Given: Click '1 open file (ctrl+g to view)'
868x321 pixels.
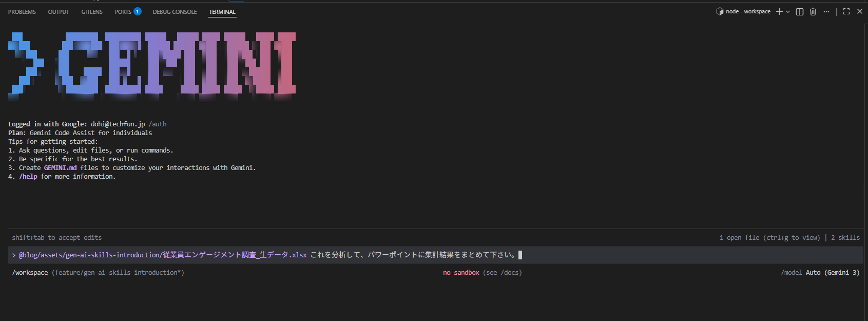Looking at the screenshot, I should click(770, 238).
